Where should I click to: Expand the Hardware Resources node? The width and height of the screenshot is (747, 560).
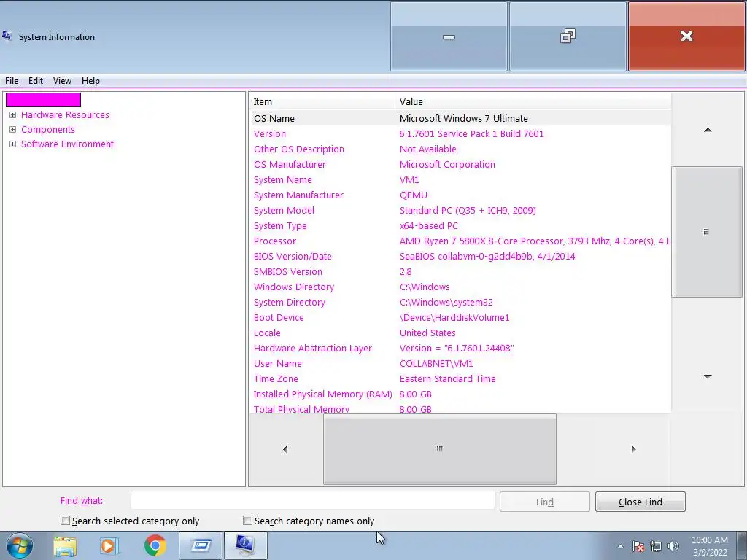(13, 114)
